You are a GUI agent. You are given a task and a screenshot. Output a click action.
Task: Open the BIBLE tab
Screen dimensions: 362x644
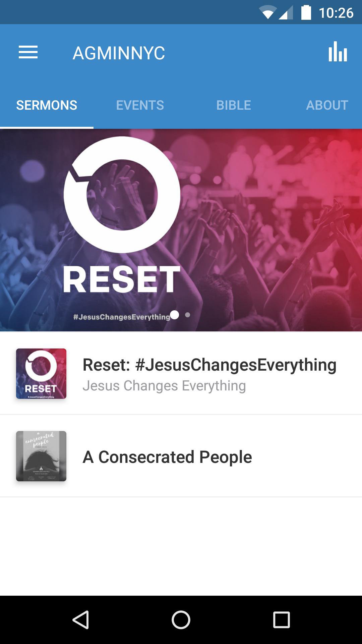tap(234, 105)
